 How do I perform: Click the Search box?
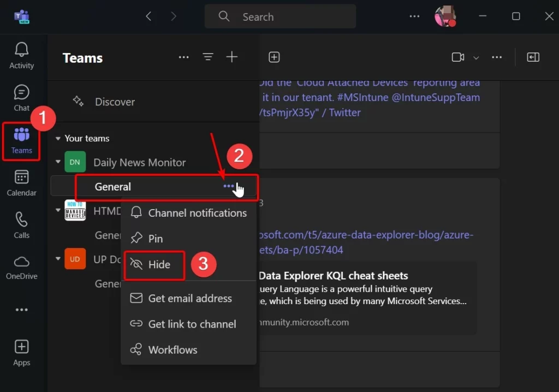tap(280, 16)
